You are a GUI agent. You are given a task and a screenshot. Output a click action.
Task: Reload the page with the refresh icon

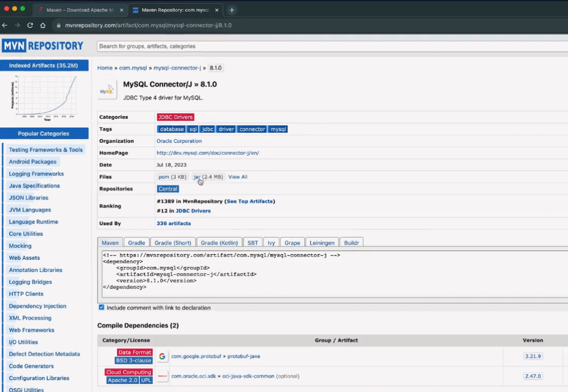click(x=30, y=26)
